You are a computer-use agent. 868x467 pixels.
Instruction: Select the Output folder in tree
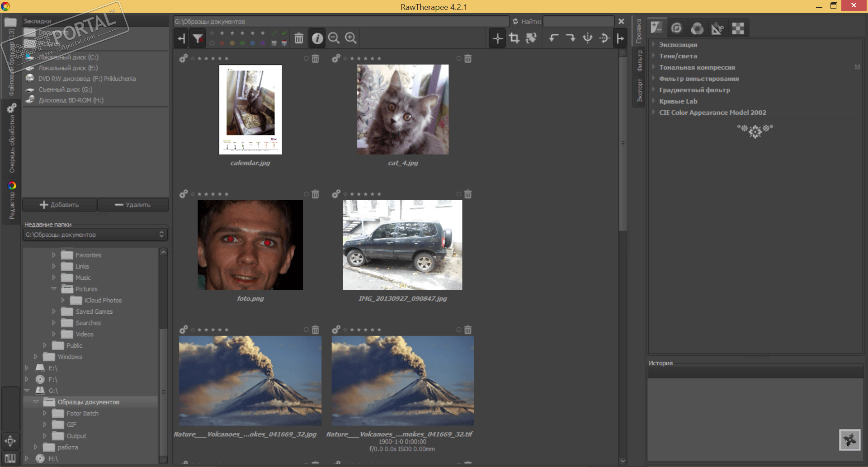76,436
